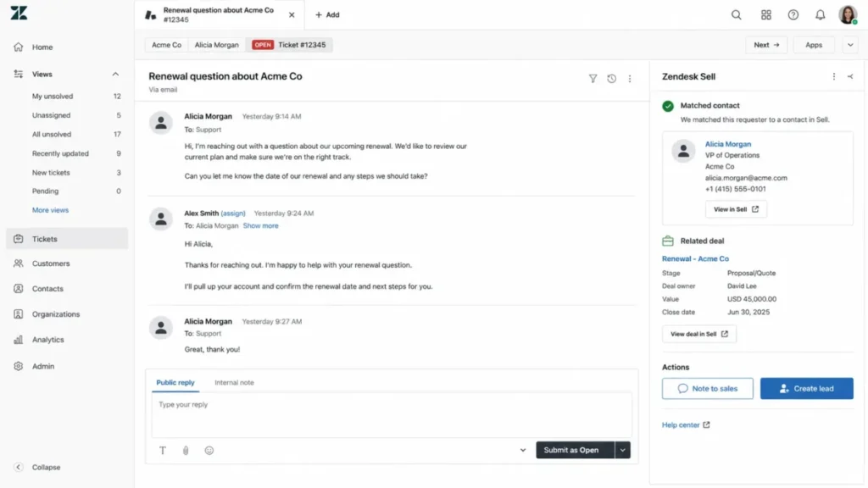Click into the Type your reply field
868x488 pixels.
click(392, 415)
